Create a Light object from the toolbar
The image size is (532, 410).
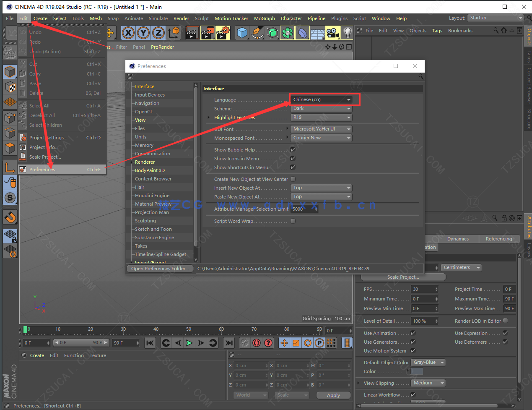pyautogui.click(x=348, y=33)
